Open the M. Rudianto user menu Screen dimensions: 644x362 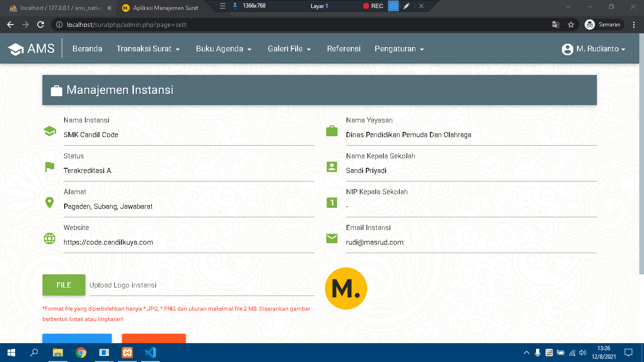594,49
